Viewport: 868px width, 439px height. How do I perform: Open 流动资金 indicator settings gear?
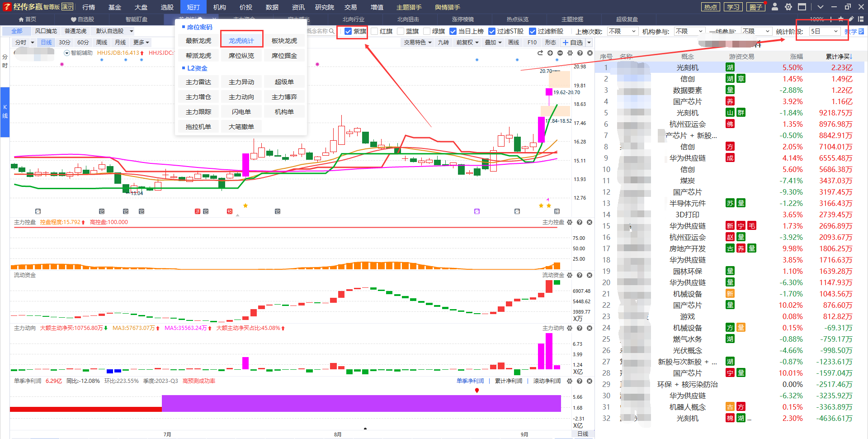pyautogui.click(x=570, y=275)
